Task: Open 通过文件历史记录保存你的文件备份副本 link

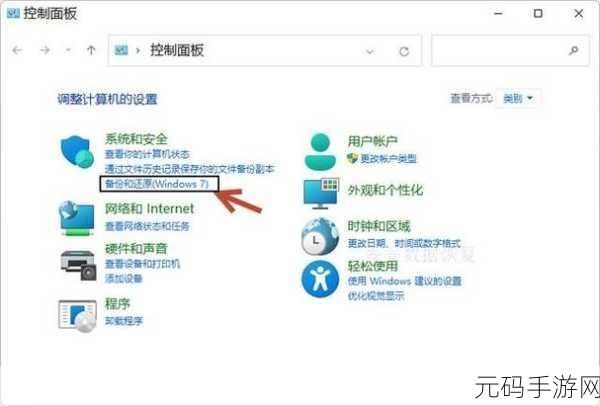Action: point(190,169)
